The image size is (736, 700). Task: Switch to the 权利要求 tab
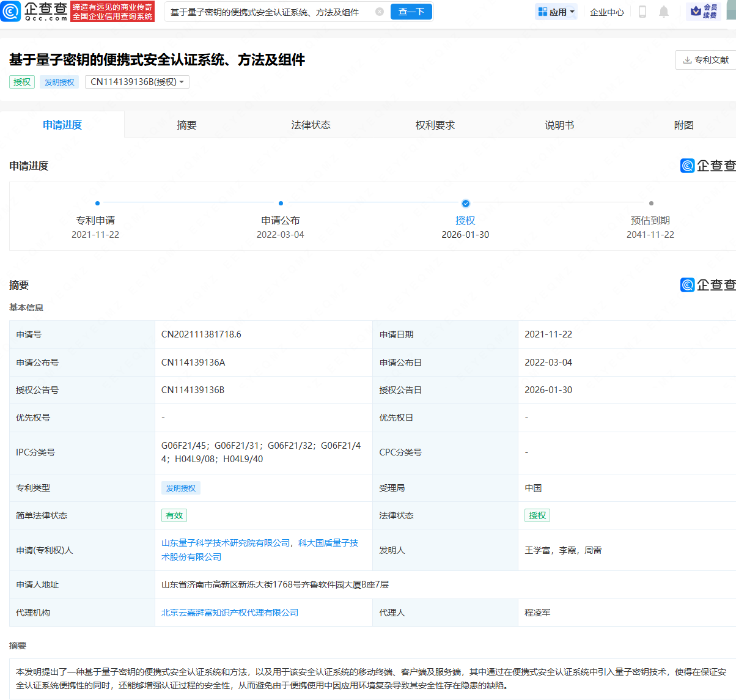tap(435, 125)
